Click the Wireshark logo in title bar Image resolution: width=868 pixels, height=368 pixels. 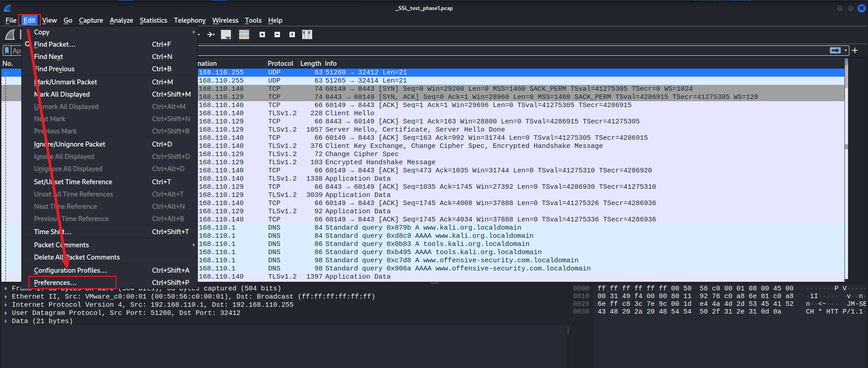coord(7,8)
